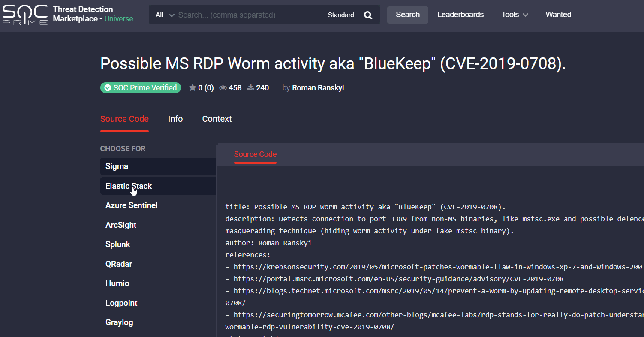This screenshot has width=644, height=337.
Task: Switch to the Context tab
Action: coord(217,119)
